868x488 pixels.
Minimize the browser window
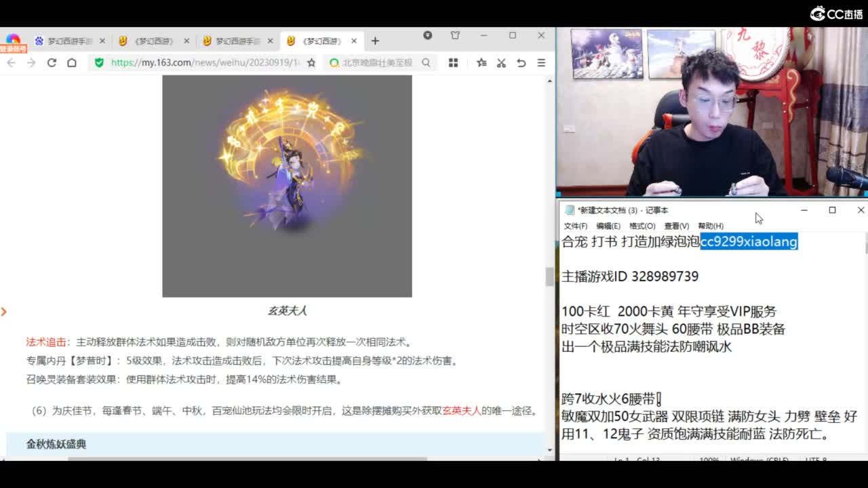[484, 35]
